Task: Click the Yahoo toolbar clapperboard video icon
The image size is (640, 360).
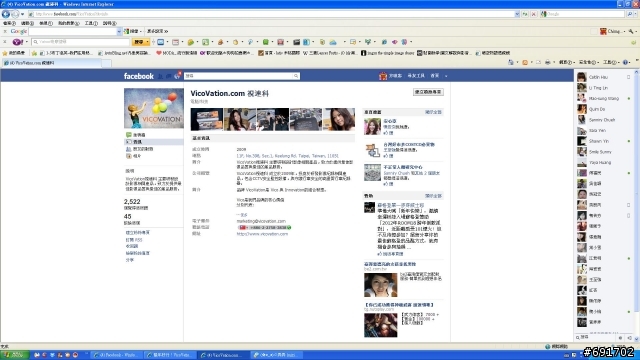Action: (x=296, y=42)
